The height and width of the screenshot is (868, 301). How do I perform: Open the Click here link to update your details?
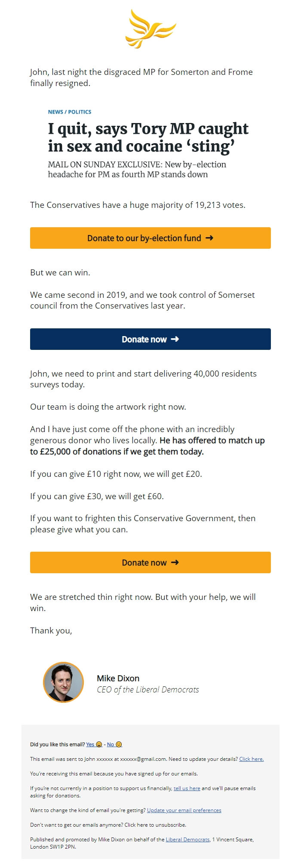point(252,758)
